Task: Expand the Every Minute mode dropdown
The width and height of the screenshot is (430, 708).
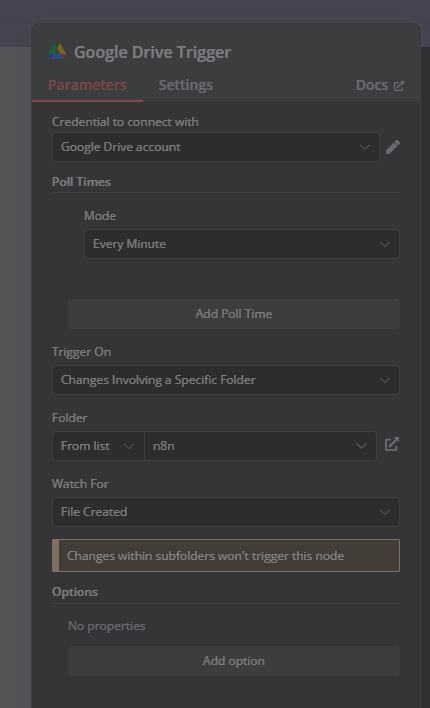Action: (x=242, y=244)
